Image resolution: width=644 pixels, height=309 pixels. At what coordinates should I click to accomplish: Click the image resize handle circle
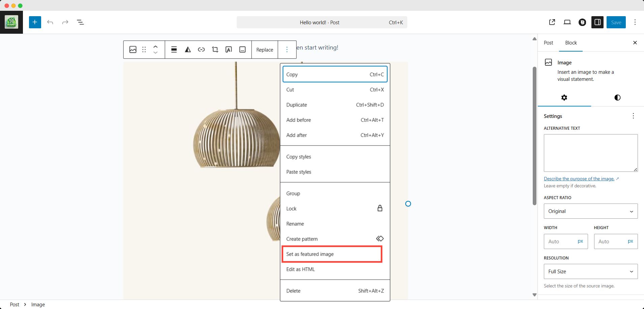[x=408, y=204]
